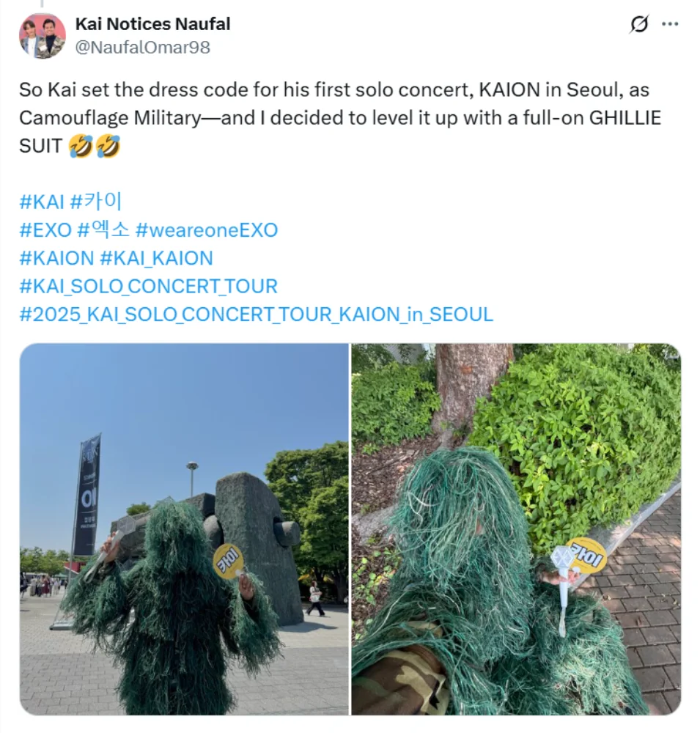Open the @NaufalOmar98 handle link
Viewport: 700px width, 733px height.
(143, 47)
